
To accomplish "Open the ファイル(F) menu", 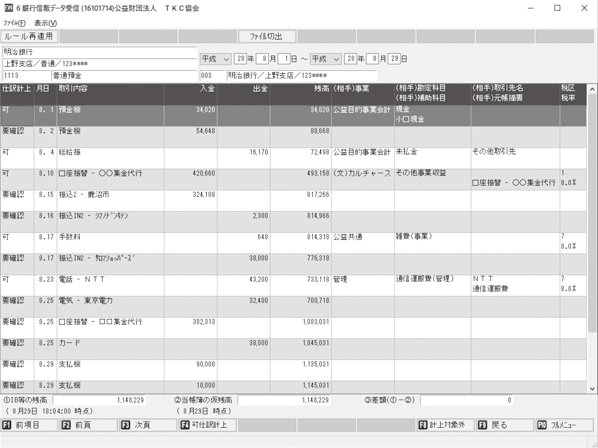I will 14,23.
